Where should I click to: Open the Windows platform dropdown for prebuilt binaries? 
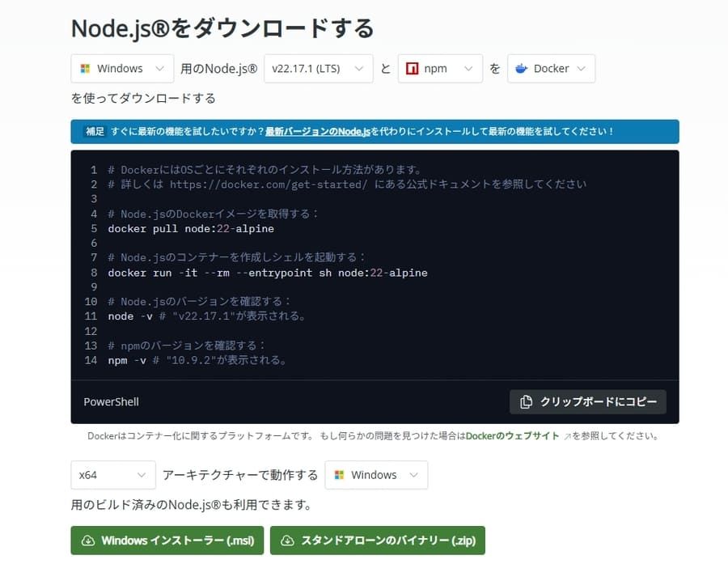(x=376, y=475)
